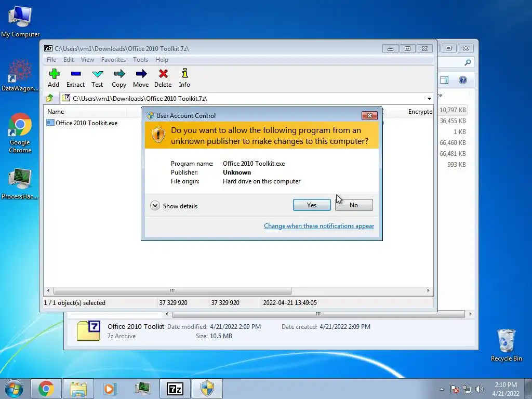Click the Windows Start button
This screenshot has height=399, width=532.
click(14, 389)
